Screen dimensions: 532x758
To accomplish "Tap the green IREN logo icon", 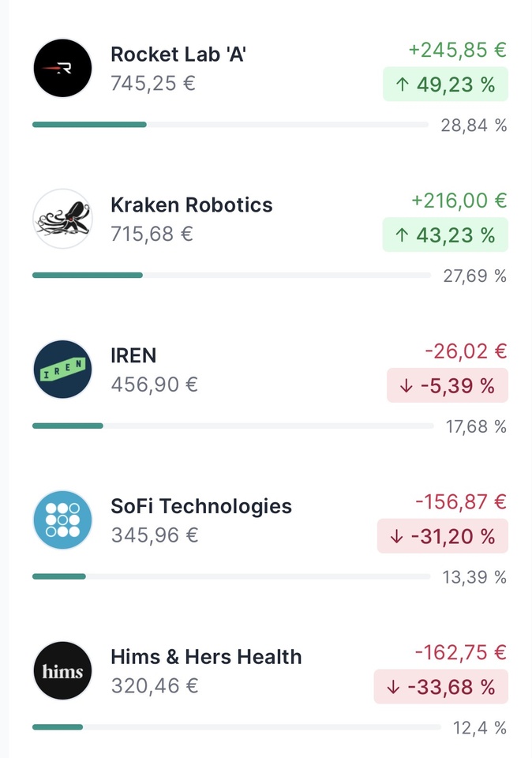I will (x=62, y=370).
